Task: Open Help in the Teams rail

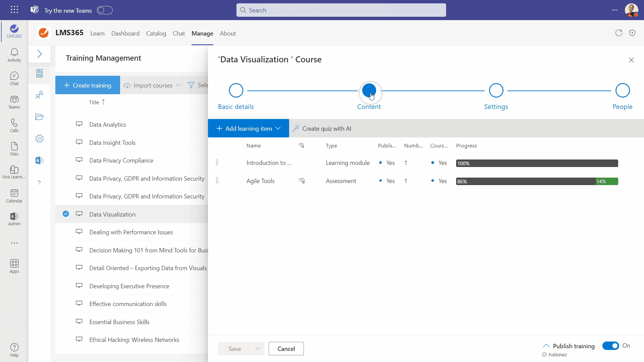Action: 14,350
